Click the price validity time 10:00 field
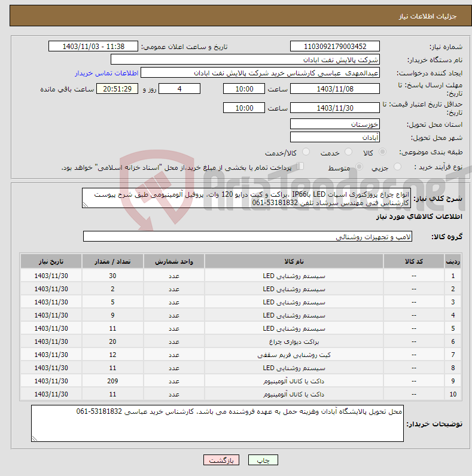Image resolution: width=472 pixels, height=476 pixels. 244,108
